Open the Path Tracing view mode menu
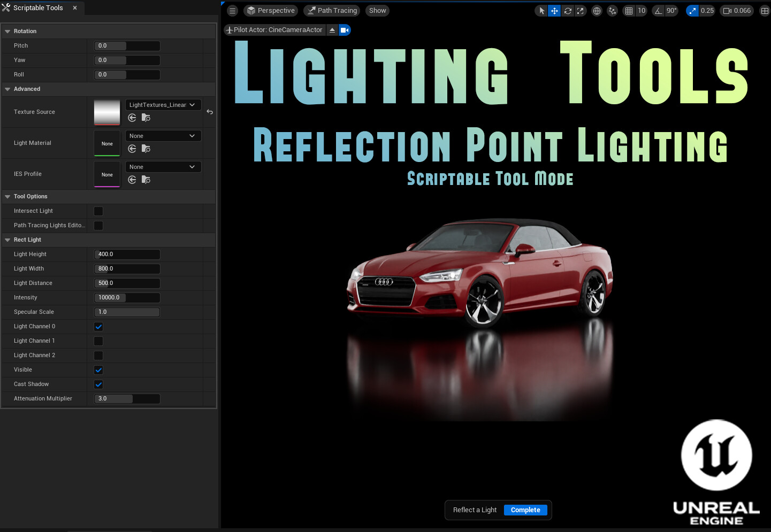The width and height of the screenshot is (771, 532). (332, 11)
